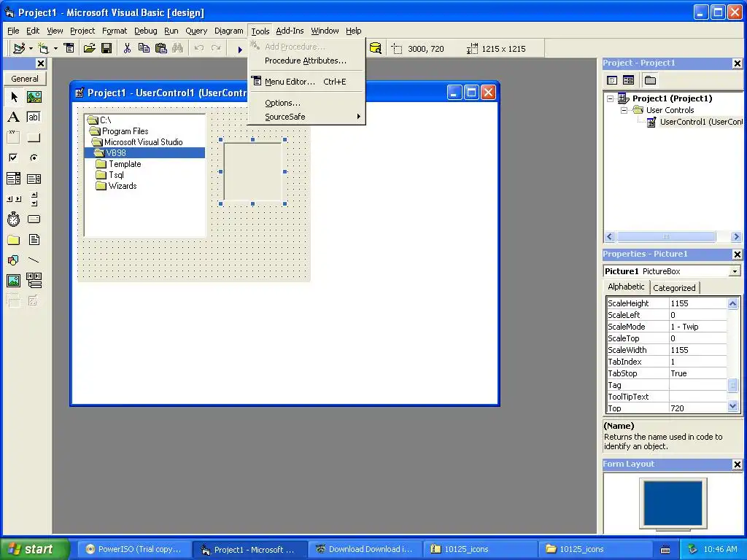
Task: Open the Picture1 object dropdown in Properties
Action: click(735, 271)
